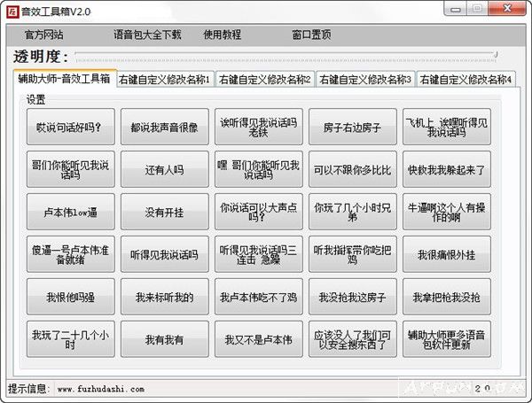Play the sound 听我指挥带你吃把鸡
Viewport: 532px width, 403px height.
(x=353, y=254)
